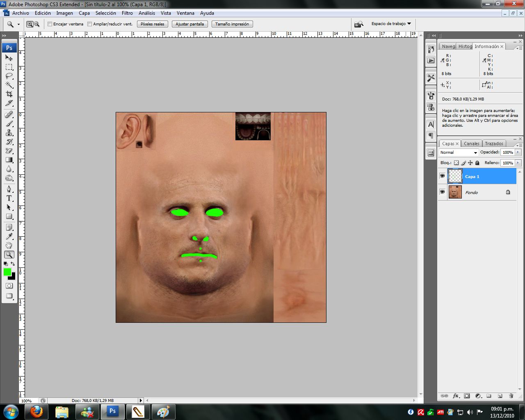Select the Eraser tool
This screenshot has width=525, height=420.
tap(9, 151)
